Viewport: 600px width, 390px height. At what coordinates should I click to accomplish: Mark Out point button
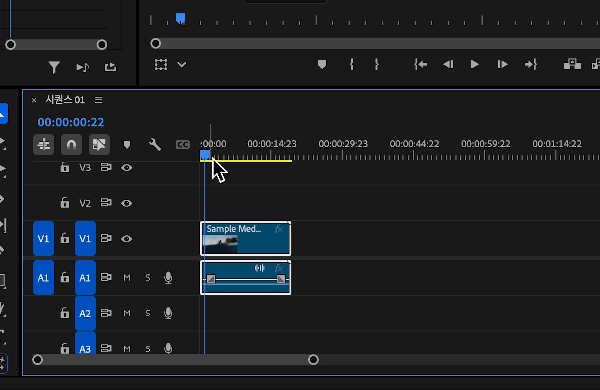click(x=377, y=64)
